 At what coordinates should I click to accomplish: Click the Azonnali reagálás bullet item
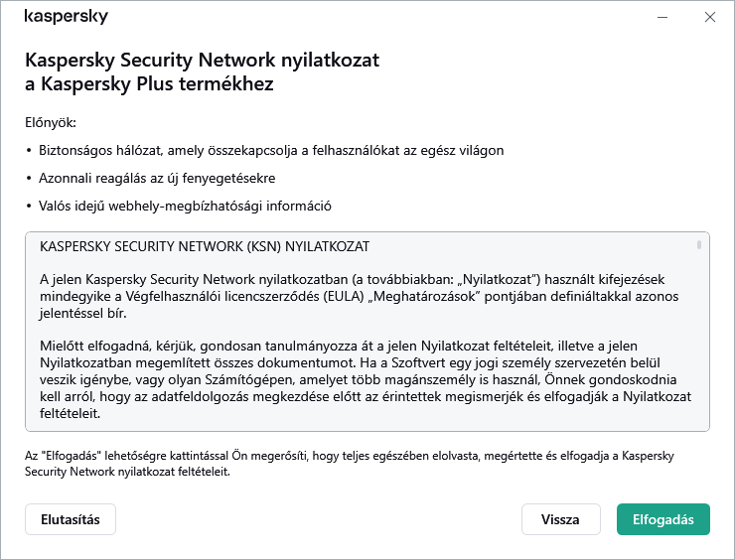tap(156, 179)
